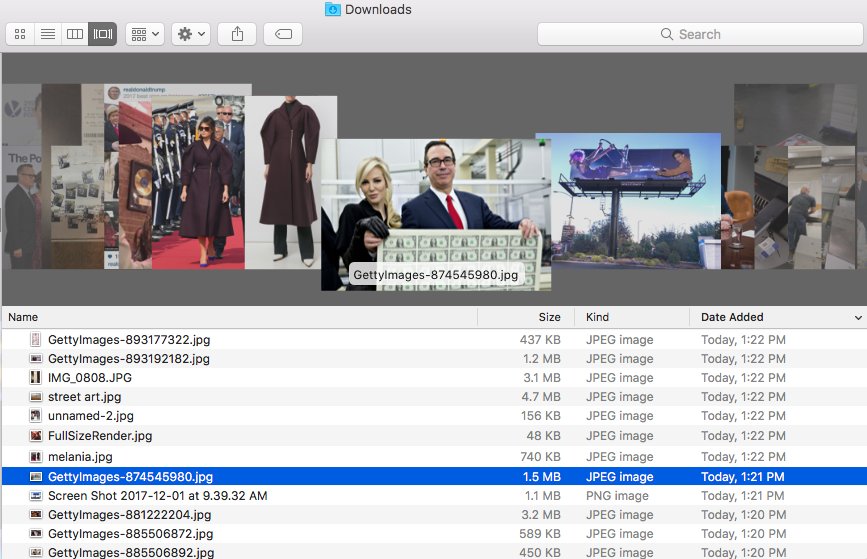Screen dimensions: 867x559
Task: Click file icon beside GettyImages-893177322.jpg
Action: pyautogui.click(x=36, y=339)
